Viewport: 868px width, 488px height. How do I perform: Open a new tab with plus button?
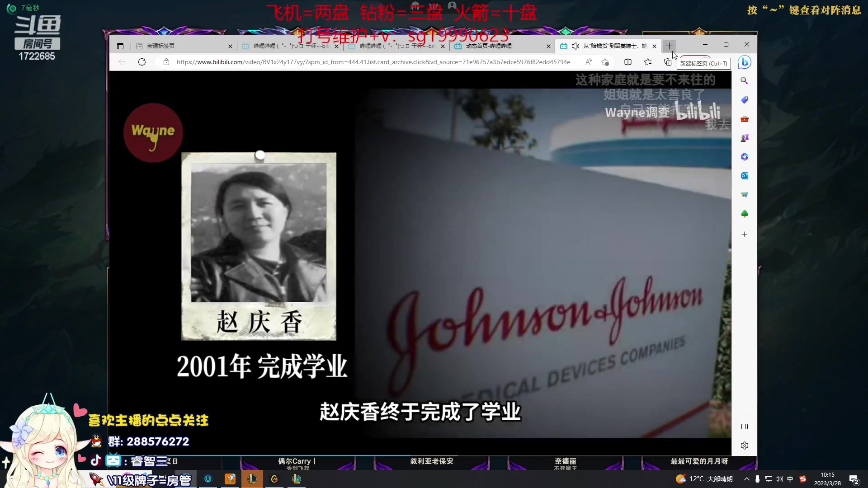(x=670, y=46)
